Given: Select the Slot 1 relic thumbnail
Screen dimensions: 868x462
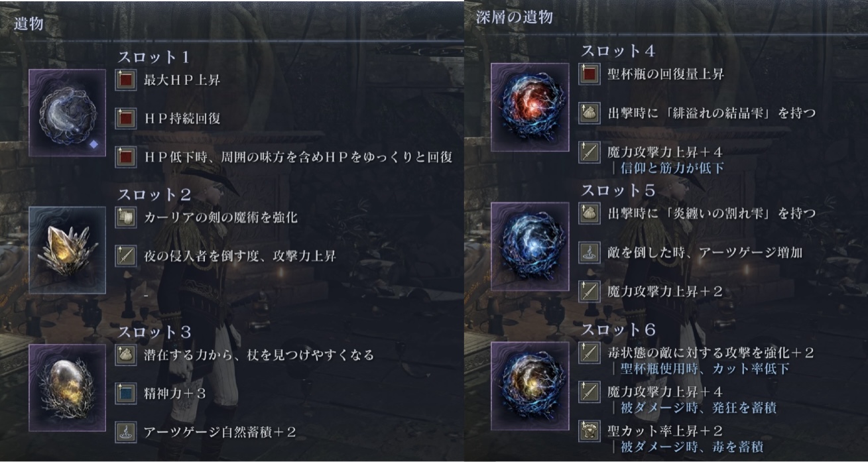Looking at the screenshot, I should pos(67,113).
